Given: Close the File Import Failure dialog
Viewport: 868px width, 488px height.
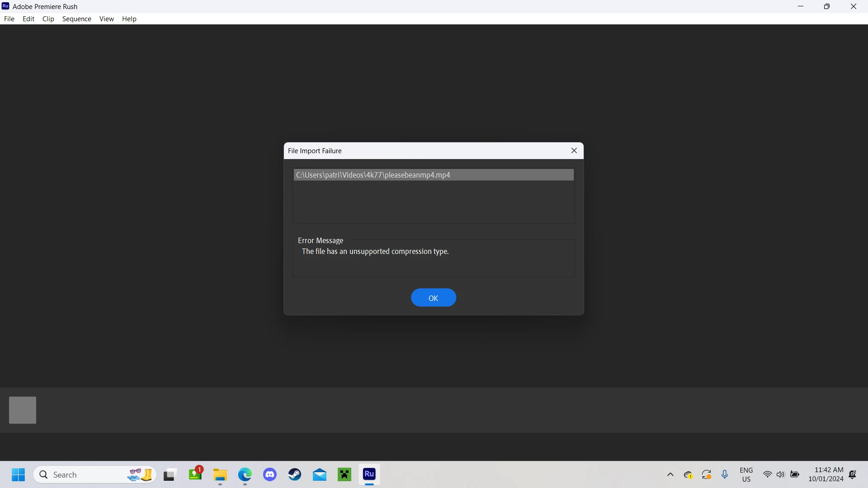Looking at the screenshot, I should 574,151.
